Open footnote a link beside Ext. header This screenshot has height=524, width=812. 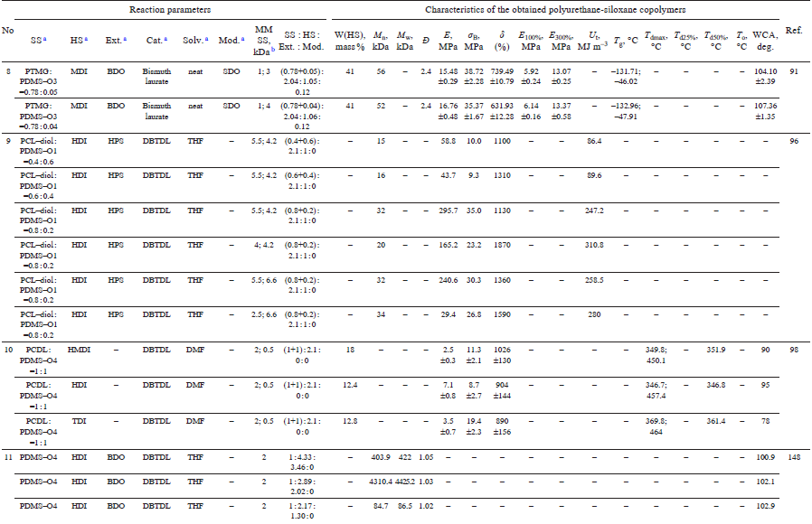pos(125,39)
